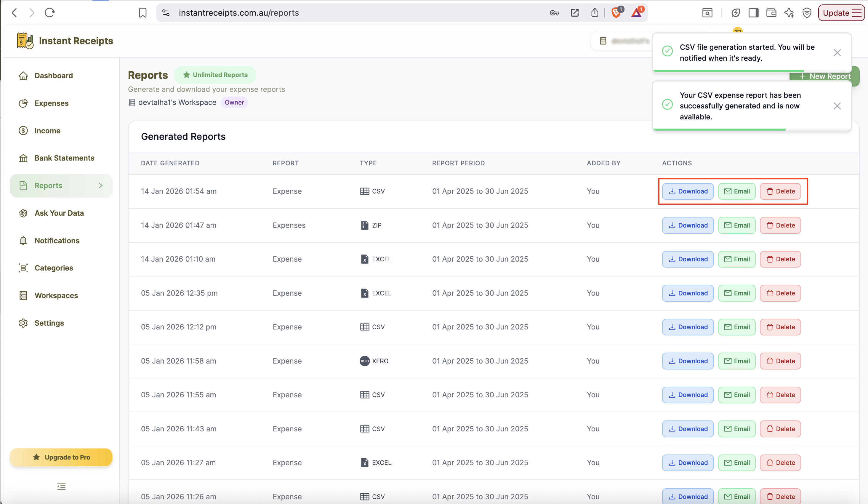
Task: Bookmark this page using the bookmark icon
Action: click(x=142, y=13)
